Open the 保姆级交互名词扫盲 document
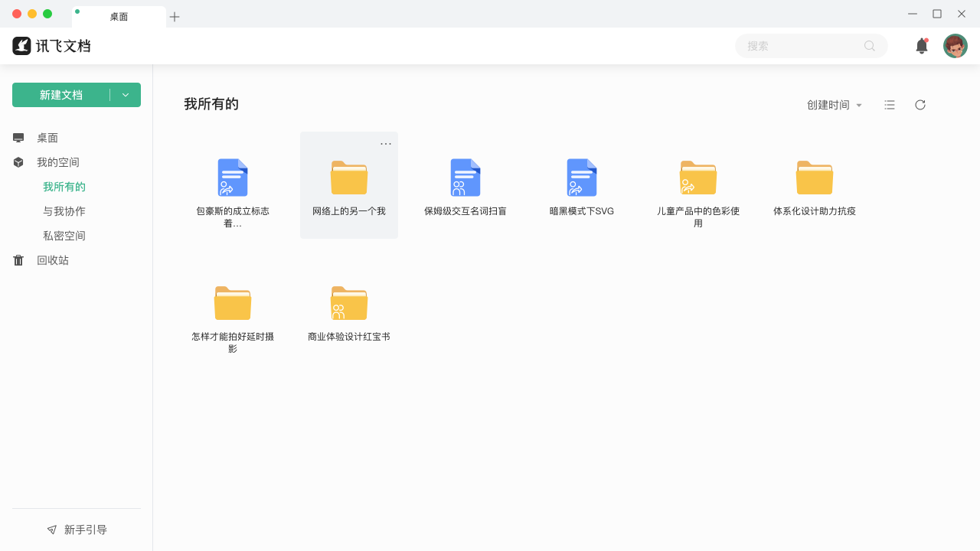Viewport: 980px width, 551px height. tap(465, 184)
